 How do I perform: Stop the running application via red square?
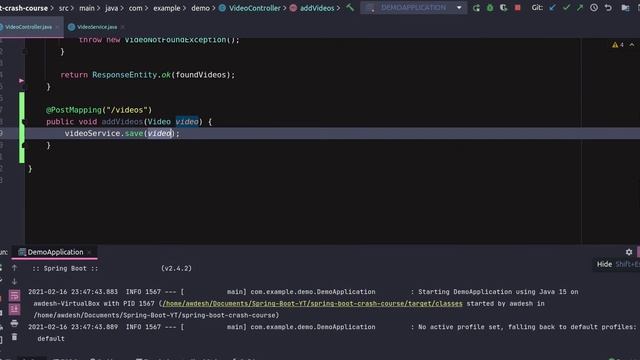(x=518, y=8)
